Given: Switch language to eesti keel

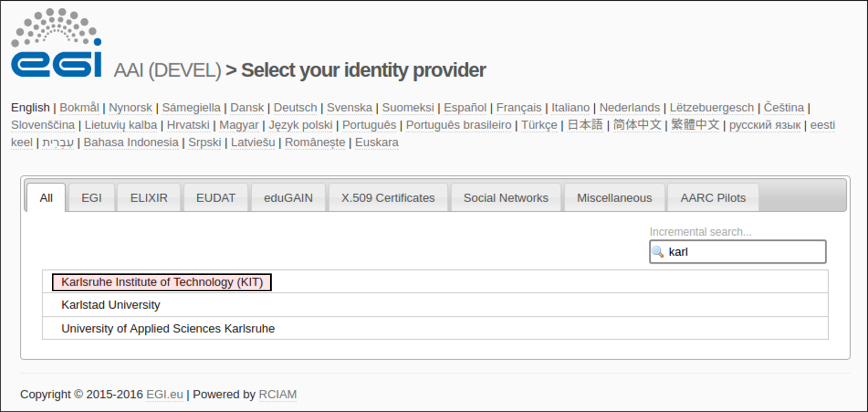Looking at the screenshot, I should pos(822,125).
